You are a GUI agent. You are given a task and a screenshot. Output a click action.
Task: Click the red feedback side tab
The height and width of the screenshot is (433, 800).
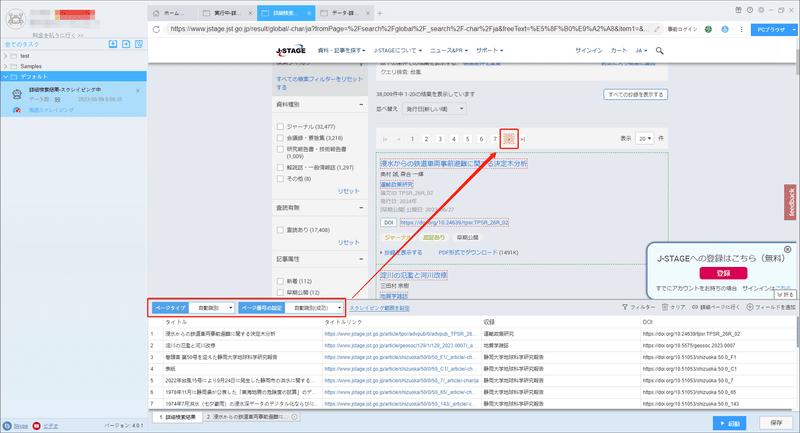790,202
